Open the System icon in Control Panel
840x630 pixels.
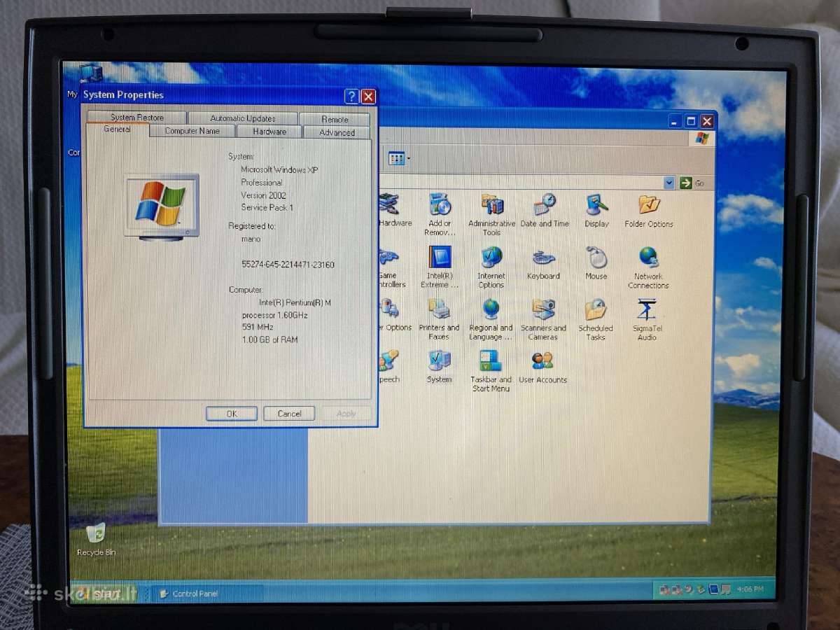439,366
